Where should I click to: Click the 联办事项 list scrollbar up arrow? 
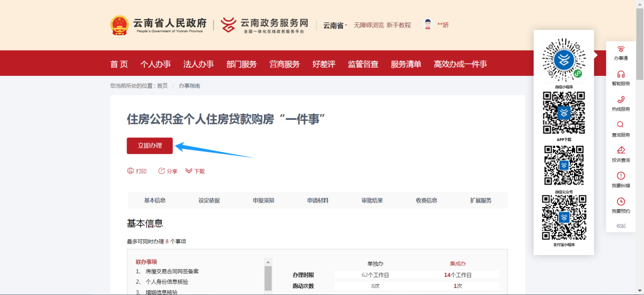pos(268,262)
